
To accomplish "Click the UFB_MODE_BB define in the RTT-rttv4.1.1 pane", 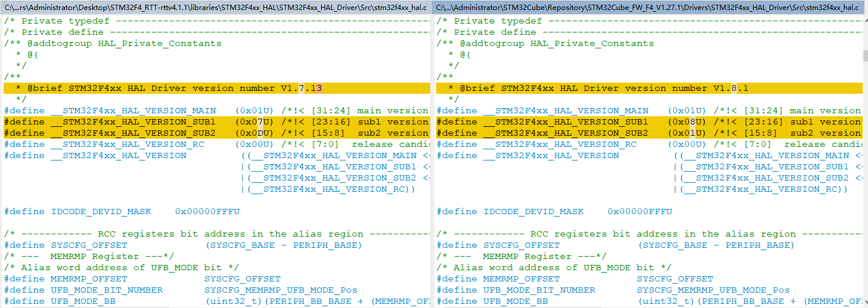I will tap(216, 302).
